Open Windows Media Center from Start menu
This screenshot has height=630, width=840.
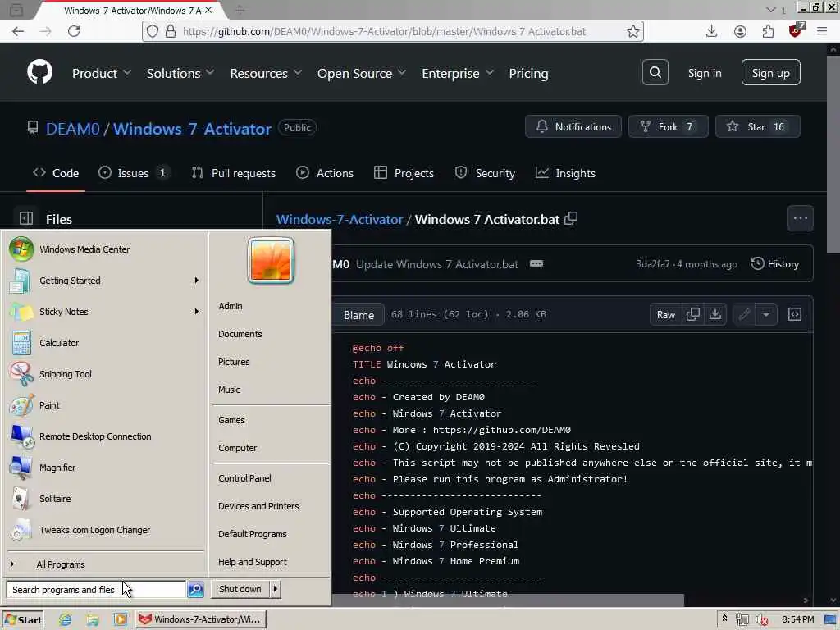pos(103,249)
